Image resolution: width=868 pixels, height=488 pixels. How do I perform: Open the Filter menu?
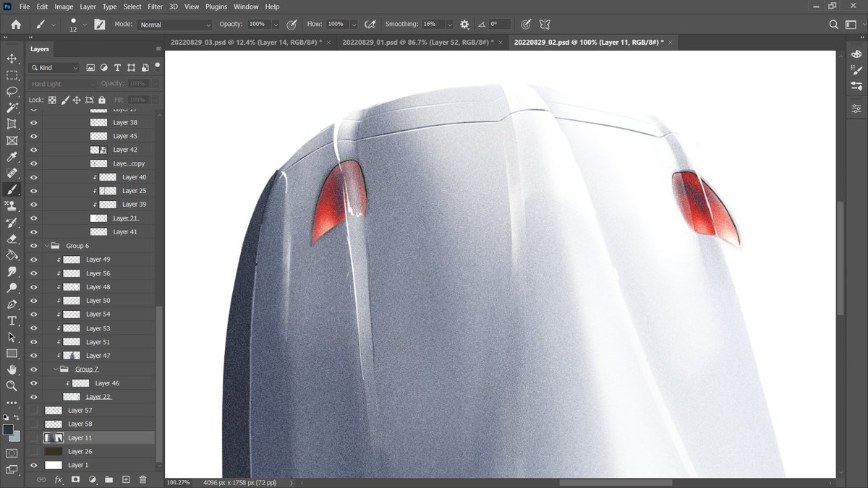pos(155,7)
